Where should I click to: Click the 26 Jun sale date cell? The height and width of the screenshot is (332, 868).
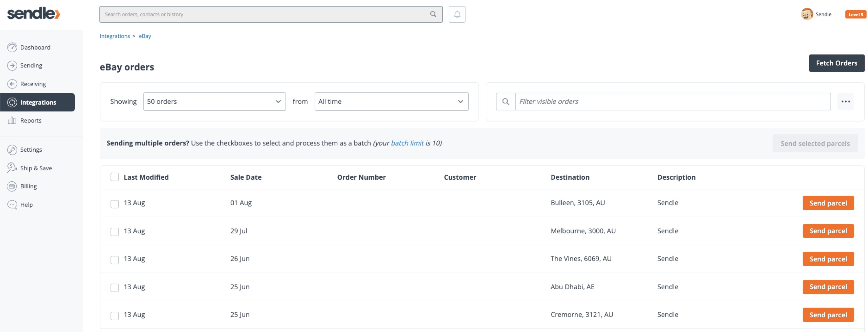pos(240,258)
